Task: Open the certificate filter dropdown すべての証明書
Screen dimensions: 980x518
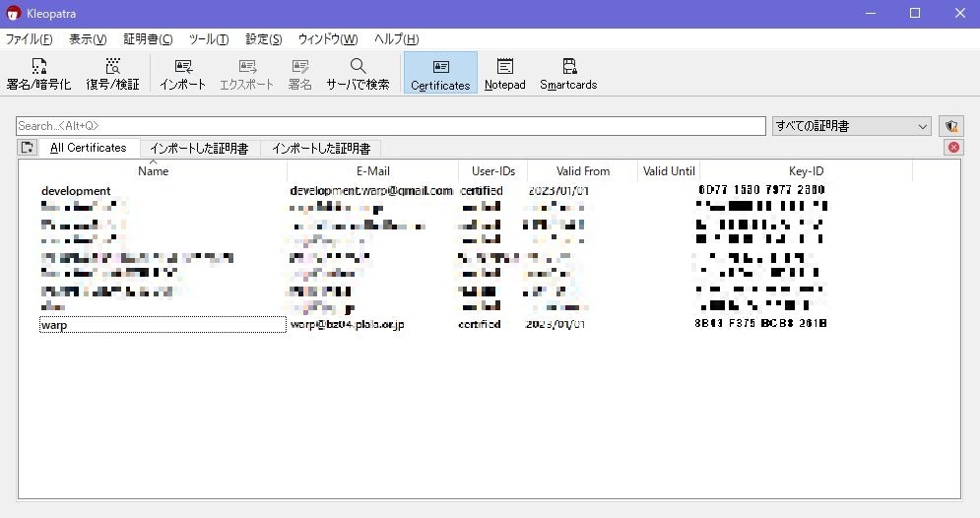Action: 852,126
